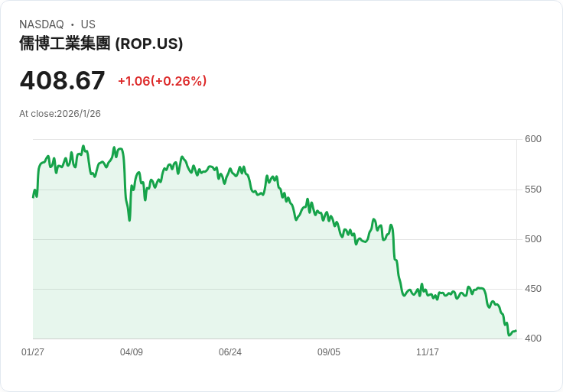This screenshot has width=563, height=392.
Task: Click the 450 y-axis price label
Action: point(533,289)
